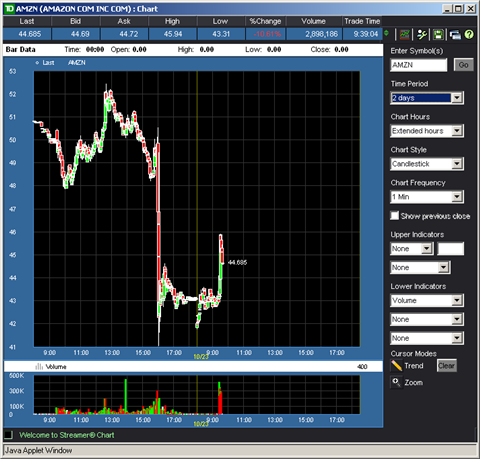The height and width of the screenshot is (459, 480).
Task: Maximize the AMZN chart window
Action: [x=459, y=9]
